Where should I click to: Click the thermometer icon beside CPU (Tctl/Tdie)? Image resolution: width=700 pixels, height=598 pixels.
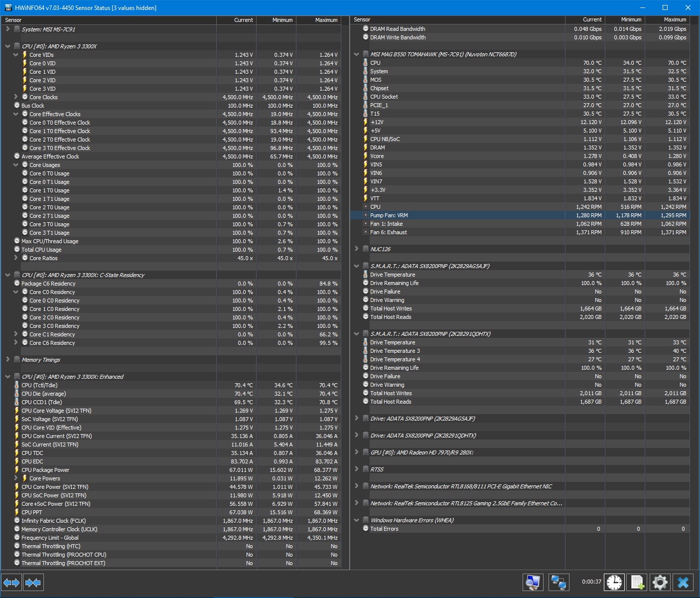[17, 385]
